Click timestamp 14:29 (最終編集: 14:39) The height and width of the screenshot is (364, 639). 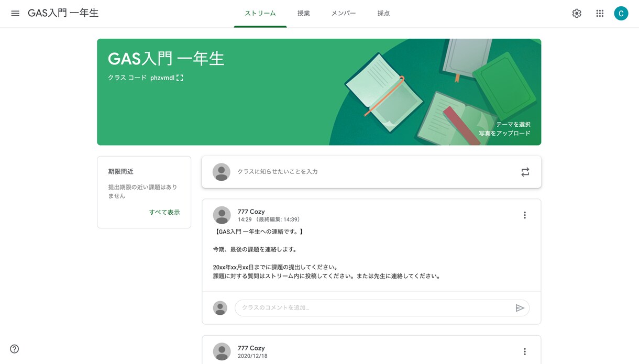pyautogui.click(x=269, y=219)
